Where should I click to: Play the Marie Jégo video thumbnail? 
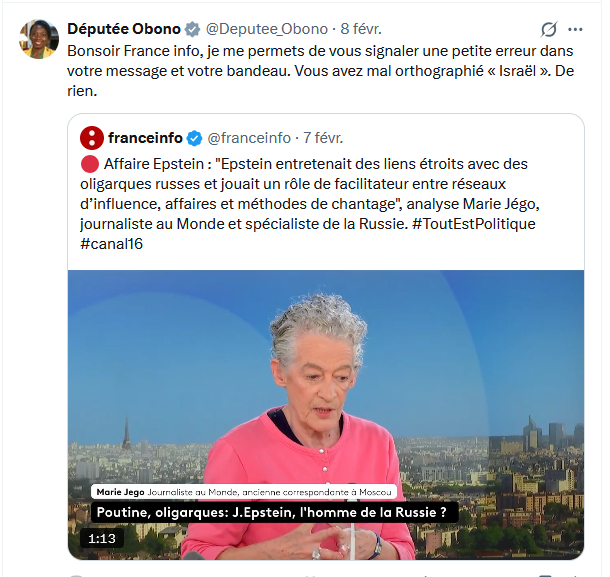(x=326, y=415)
